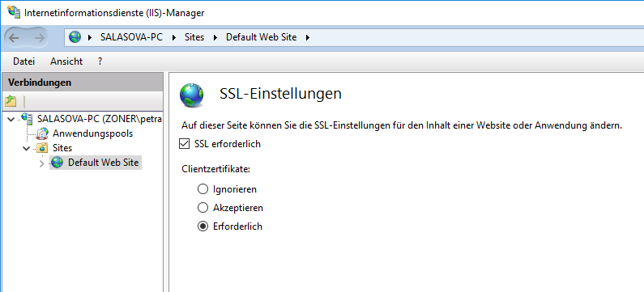The width and height of the screenshot is (644, 292).
Task: Open dropdown arrow before SALASOVA-PC breadcrumb
Action: coord(90,37)
